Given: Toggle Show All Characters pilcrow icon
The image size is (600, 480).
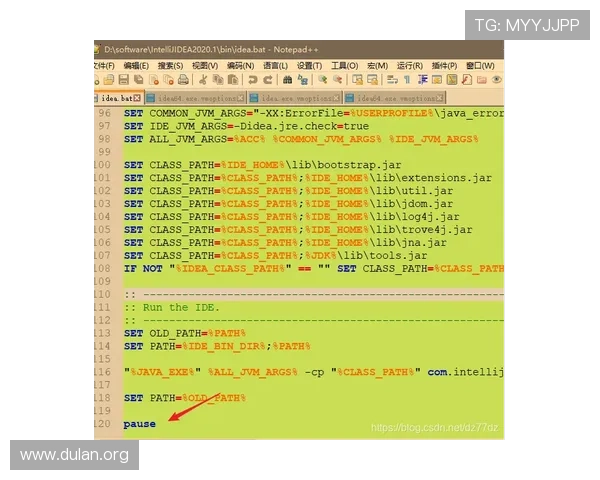Looking at the screenshot, I should point(407,80).
